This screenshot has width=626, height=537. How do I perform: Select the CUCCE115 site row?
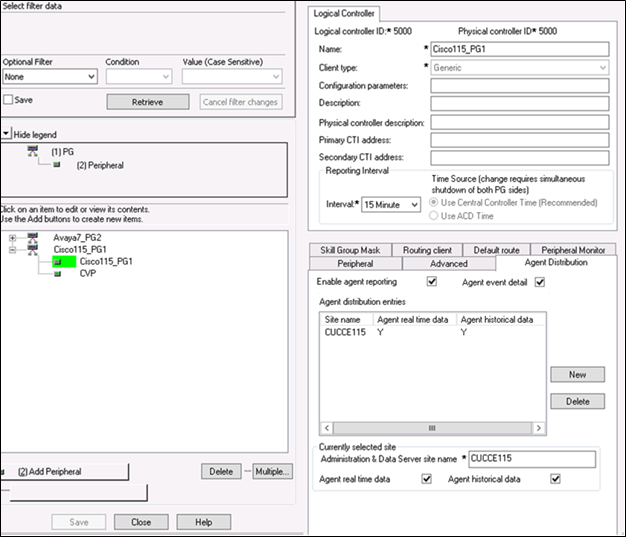(433, 332)
